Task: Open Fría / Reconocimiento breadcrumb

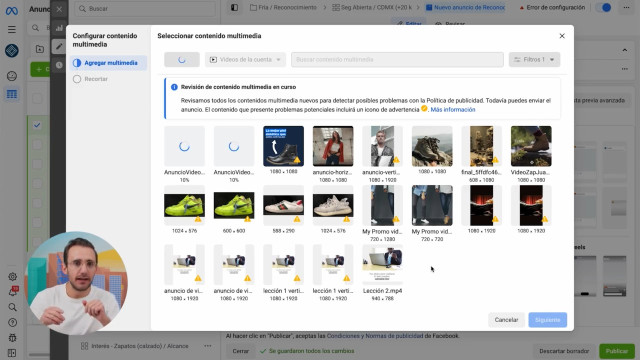Action: [x=283, y=7]
